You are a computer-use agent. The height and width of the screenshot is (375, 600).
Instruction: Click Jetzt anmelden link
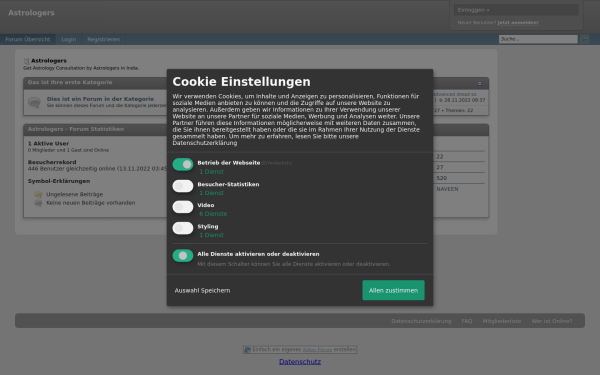click(518, 23)
